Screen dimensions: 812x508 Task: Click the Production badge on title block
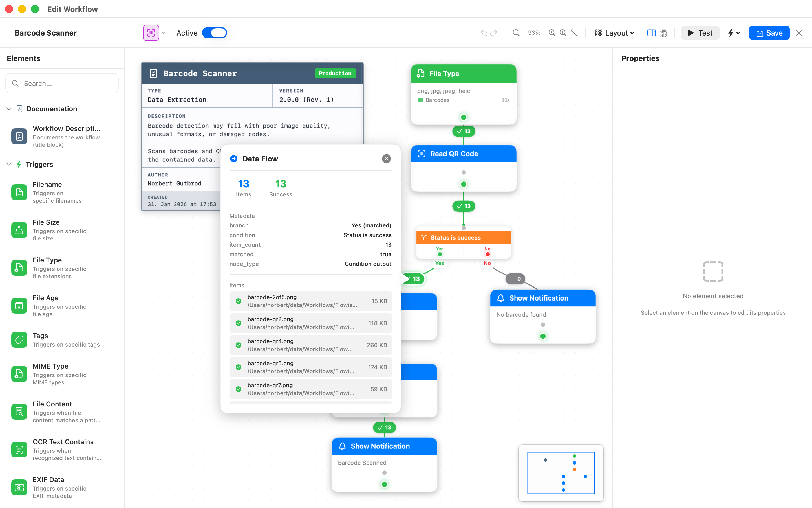pyautogui.click(x=335, y=73)
